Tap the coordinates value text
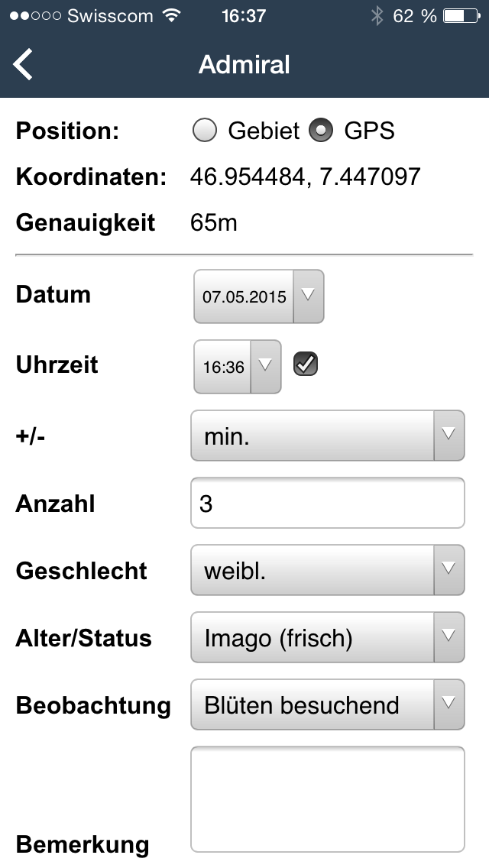The height and width of the screenshot is (868, 489). pos(305,177)
